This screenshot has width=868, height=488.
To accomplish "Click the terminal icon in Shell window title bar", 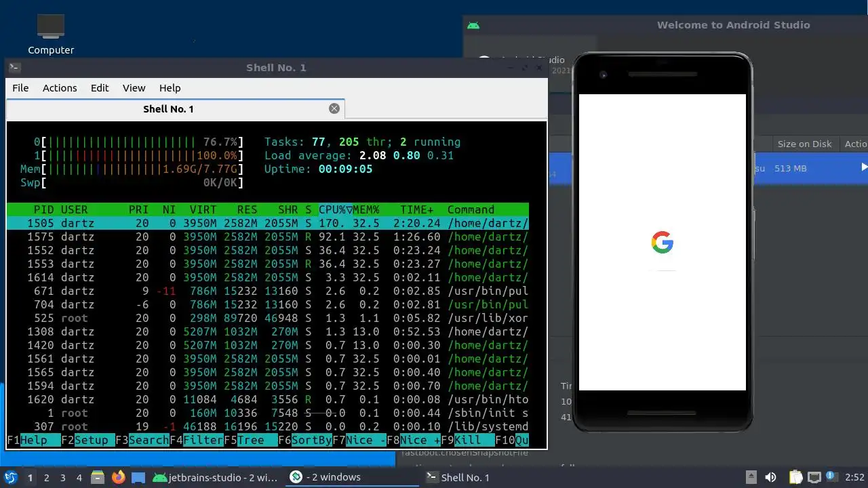I will [x=14, y=68].
